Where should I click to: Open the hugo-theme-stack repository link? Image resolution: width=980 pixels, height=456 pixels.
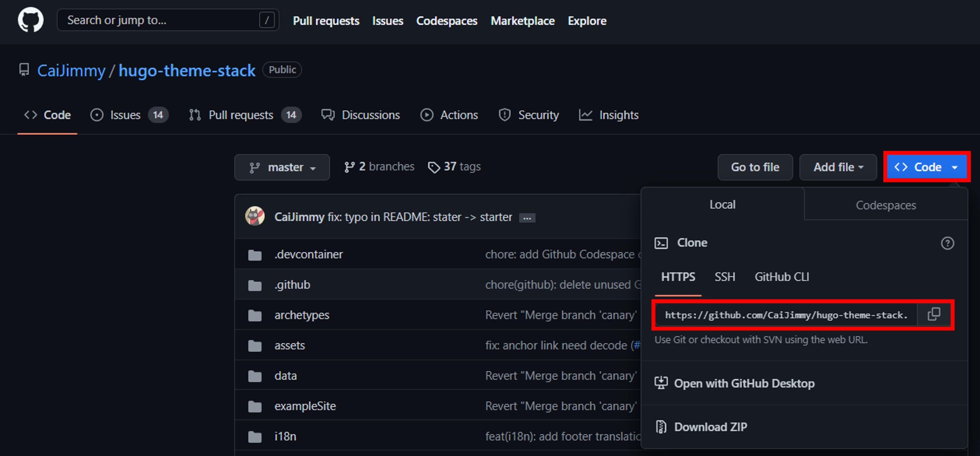pyautogui.click(x=187, y=71)
